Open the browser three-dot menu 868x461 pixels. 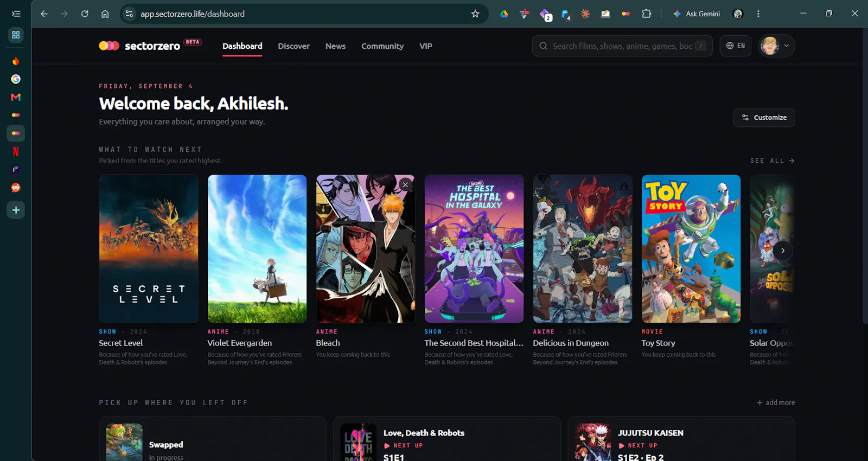point(758,14)
